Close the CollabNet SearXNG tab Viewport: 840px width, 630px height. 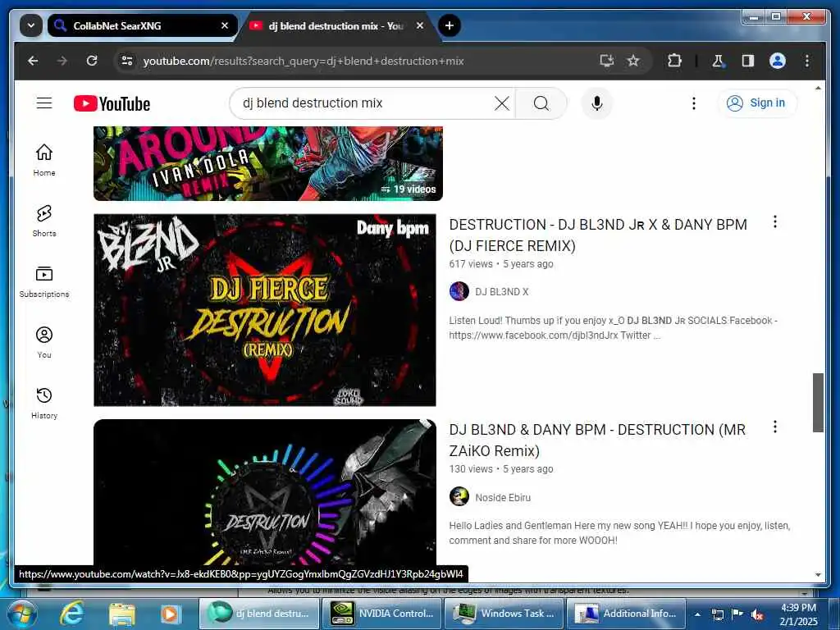[225, 25]
